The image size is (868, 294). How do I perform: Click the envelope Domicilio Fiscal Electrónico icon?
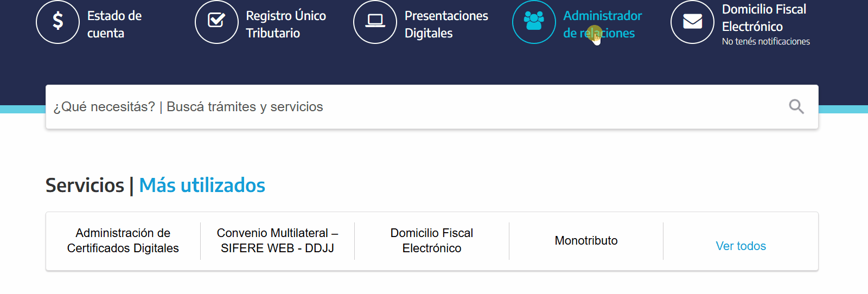click(692, 22)
